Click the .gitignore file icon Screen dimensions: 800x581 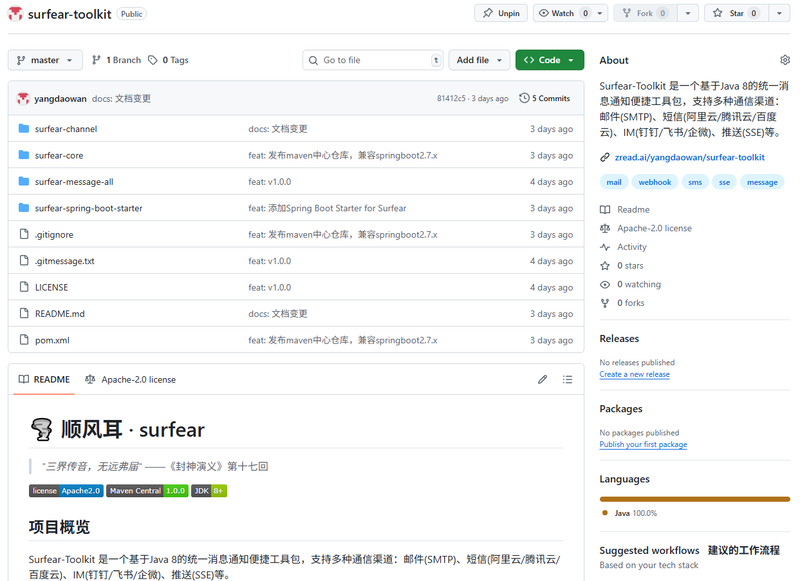pyautogui.click(x=23, y=234)
